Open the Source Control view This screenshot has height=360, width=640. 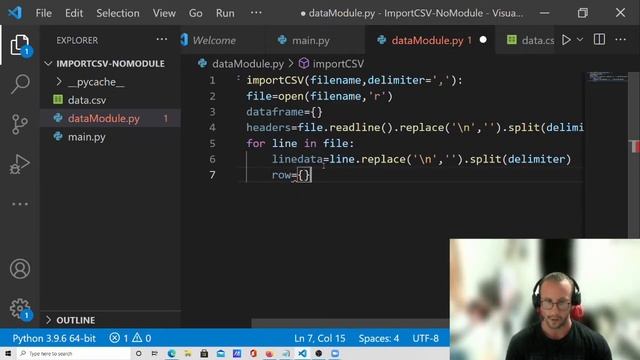click(20, 124)
